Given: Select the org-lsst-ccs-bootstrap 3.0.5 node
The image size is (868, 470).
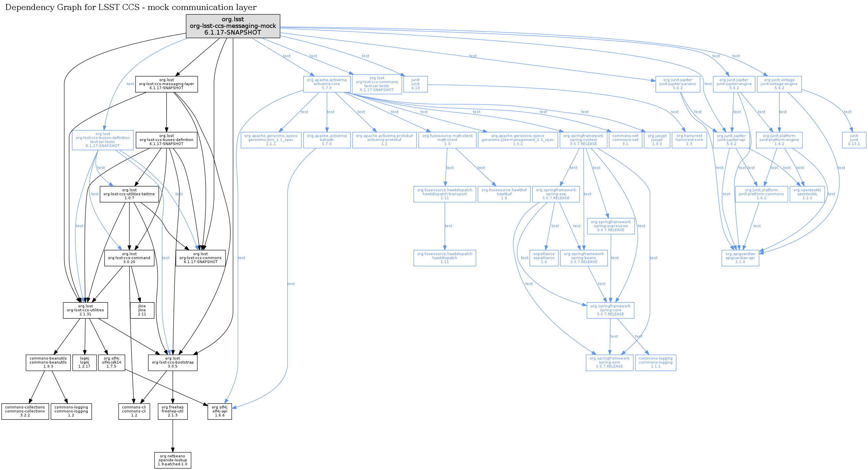Looking at the screenshot, I should [172, 363].
